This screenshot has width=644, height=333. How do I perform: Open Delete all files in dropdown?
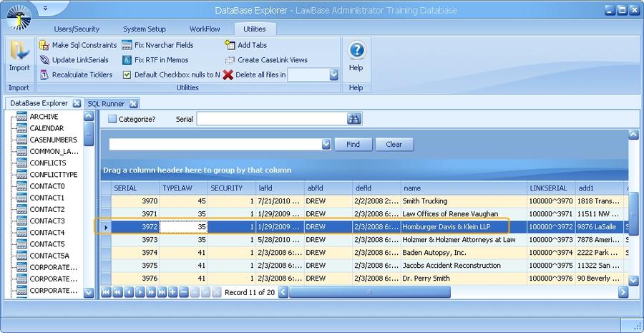click(x=334, y=74)
